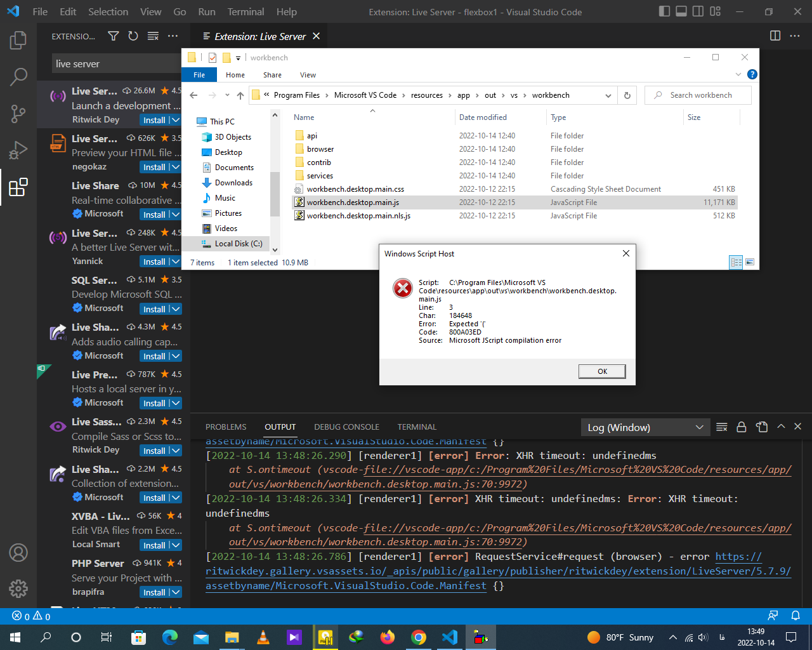The image size is (812, 650).
Task: Go back in the File Explorer window
Action: click(194, 95)
